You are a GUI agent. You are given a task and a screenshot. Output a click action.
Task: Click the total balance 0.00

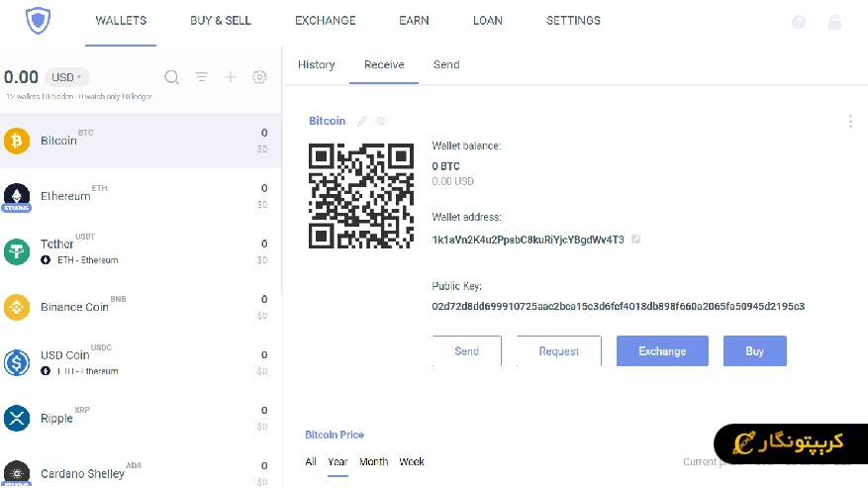tap(21, 77)
